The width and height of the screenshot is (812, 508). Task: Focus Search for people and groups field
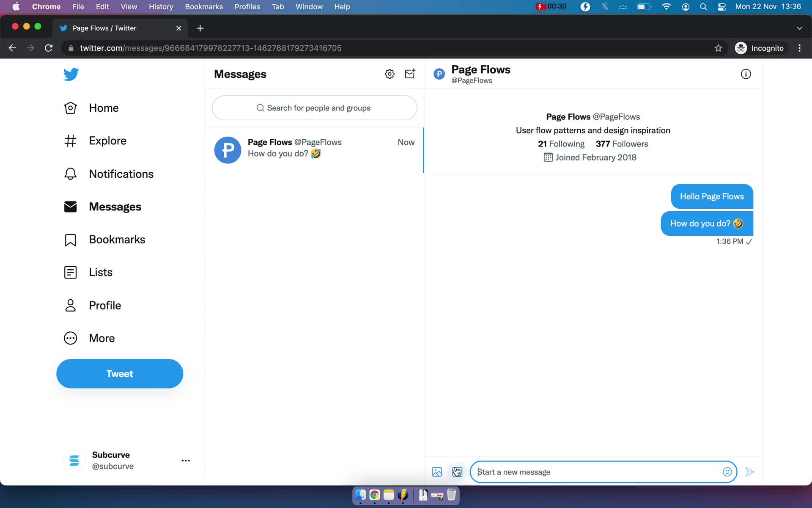pyautogui.click(x=314, y=108)
